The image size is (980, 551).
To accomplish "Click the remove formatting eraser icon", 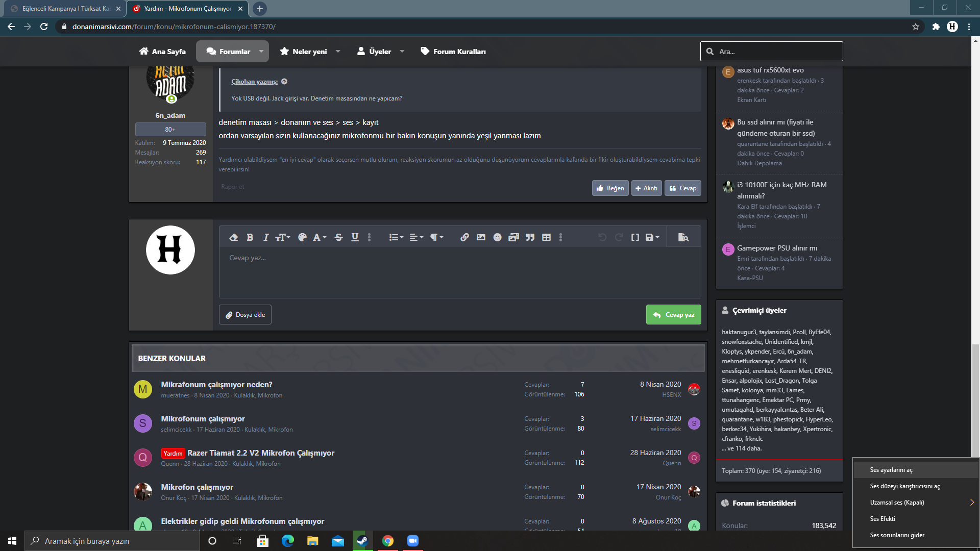I will (233, 237).
